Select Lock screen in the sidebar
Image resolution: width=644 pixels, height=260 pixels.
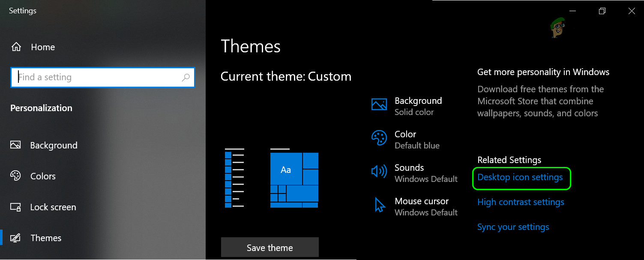click(x=53, y=207)
